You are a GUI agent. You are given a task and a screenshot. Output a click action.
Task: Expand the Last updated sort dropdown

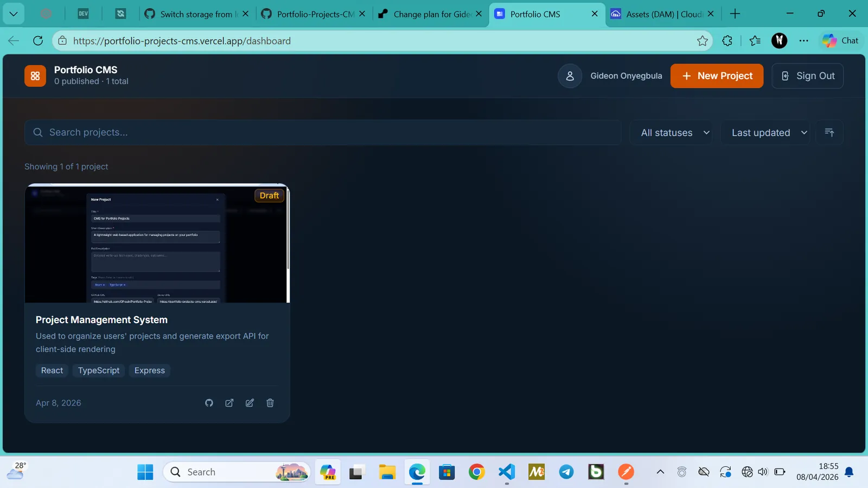765,132
